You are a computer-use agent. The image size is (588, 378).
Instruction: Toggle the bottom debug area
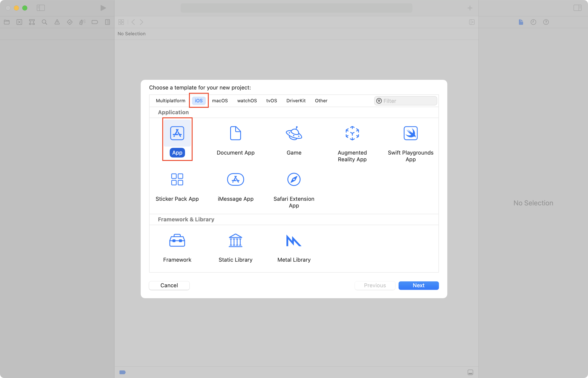click(470, 372)
